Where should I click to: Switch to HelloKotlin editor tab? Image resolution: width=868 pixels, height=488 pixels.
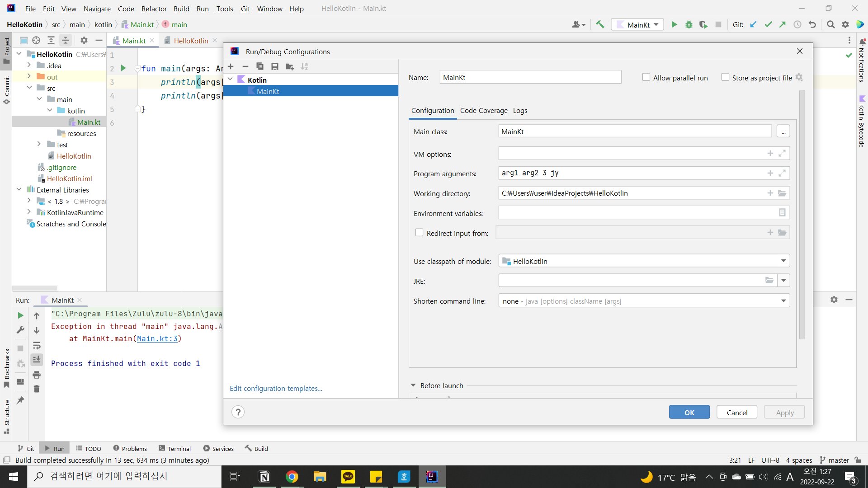(x=191, y=41)
